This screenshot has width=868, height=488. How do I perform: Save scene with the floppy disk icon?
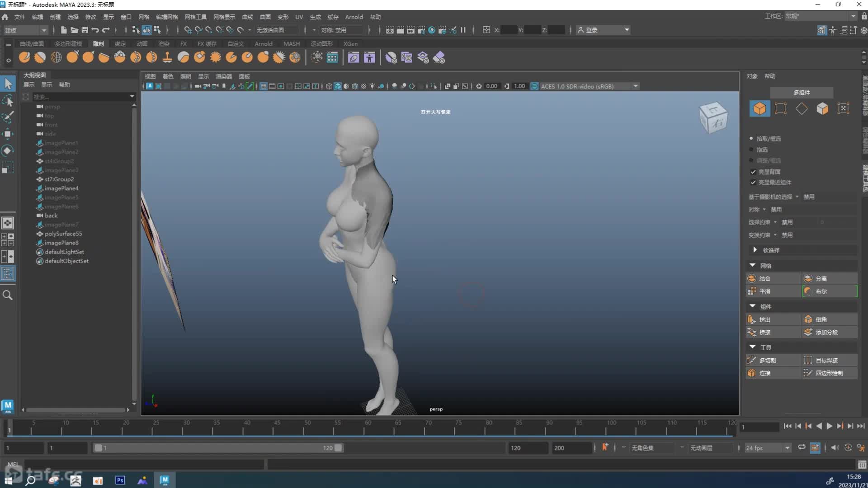(x=85, y=30)
